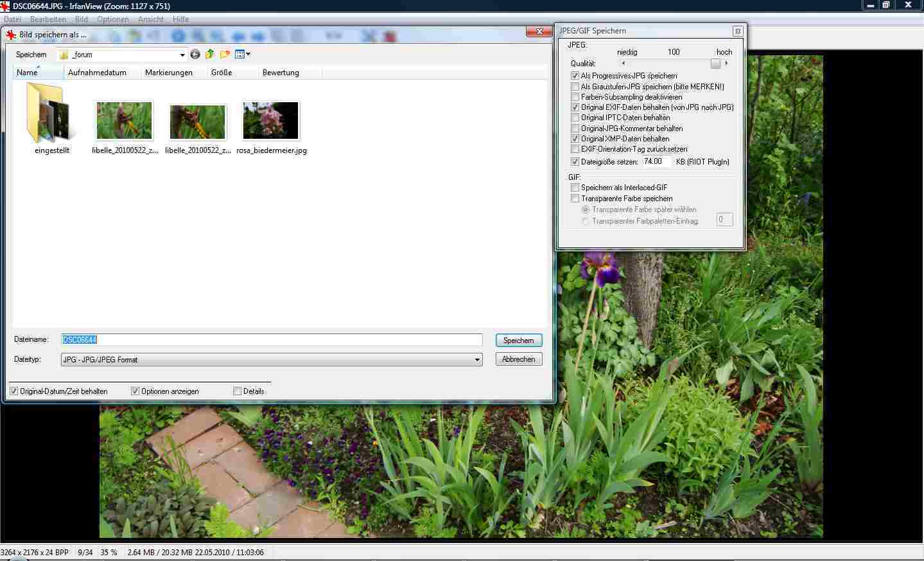Viewport: 924px width, 561px height.
Task: Click the back navigation arrow icon
Action: point(195,55)
